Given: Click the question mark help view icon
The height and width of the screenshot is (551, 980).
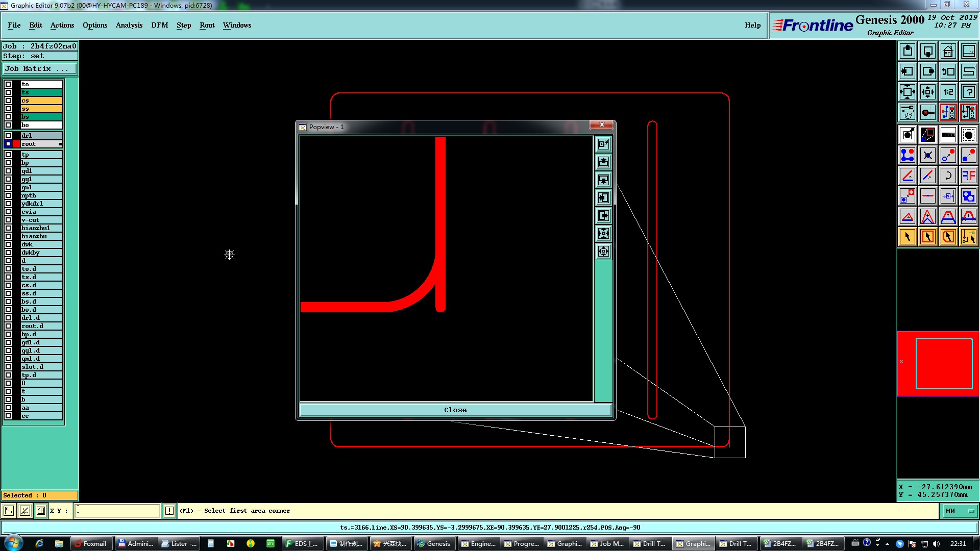Looking at the screenshot, I should point(968,92).
